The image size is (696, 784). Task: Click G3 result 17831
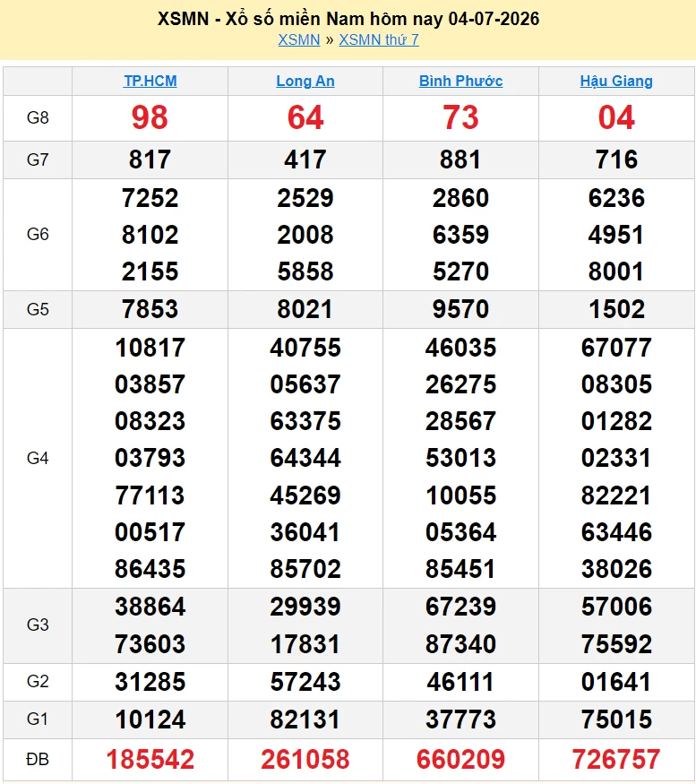click(x=305, y=644)
